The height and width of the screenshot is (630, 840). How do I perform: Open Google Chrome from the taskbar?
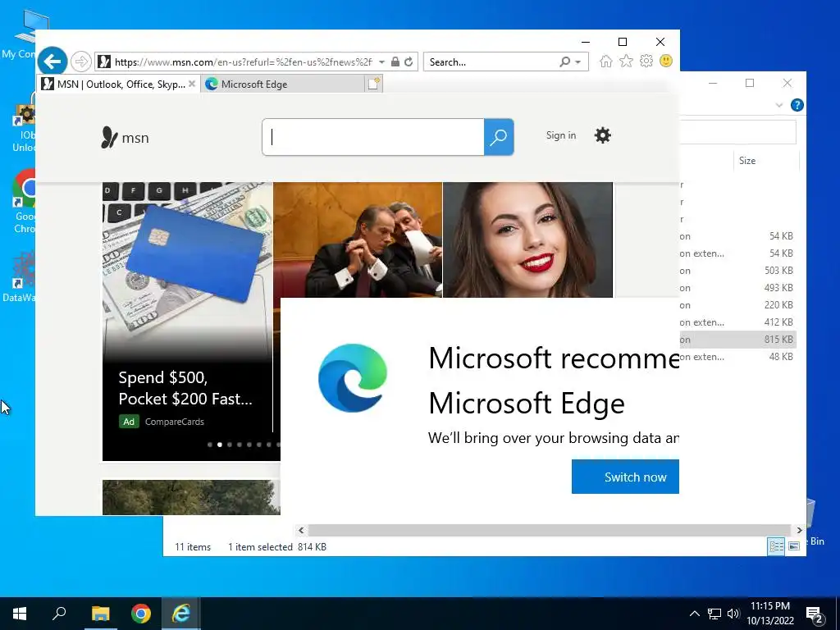[x=141, y=614]
